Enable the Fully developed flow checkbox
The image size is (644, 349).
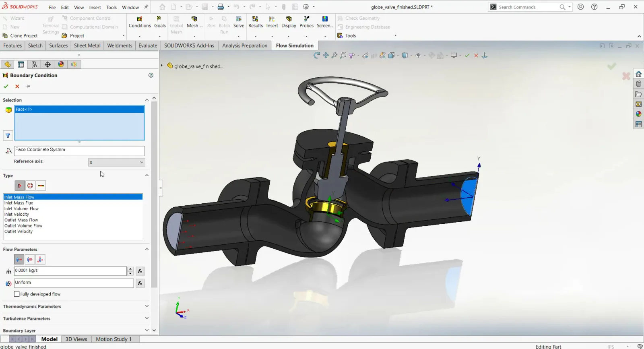coord(17,294)
